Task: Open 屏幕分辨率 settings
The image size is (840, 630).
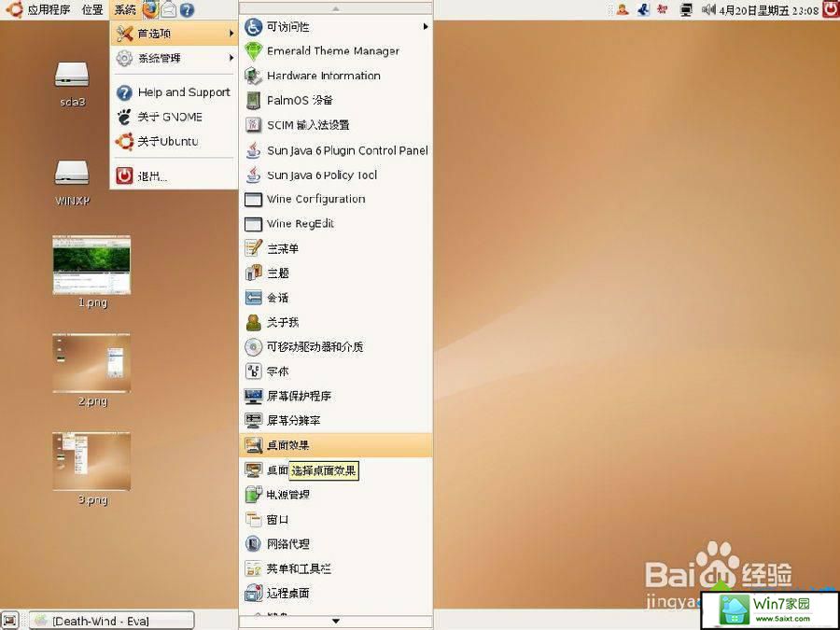Action: [x=336, y=421]
